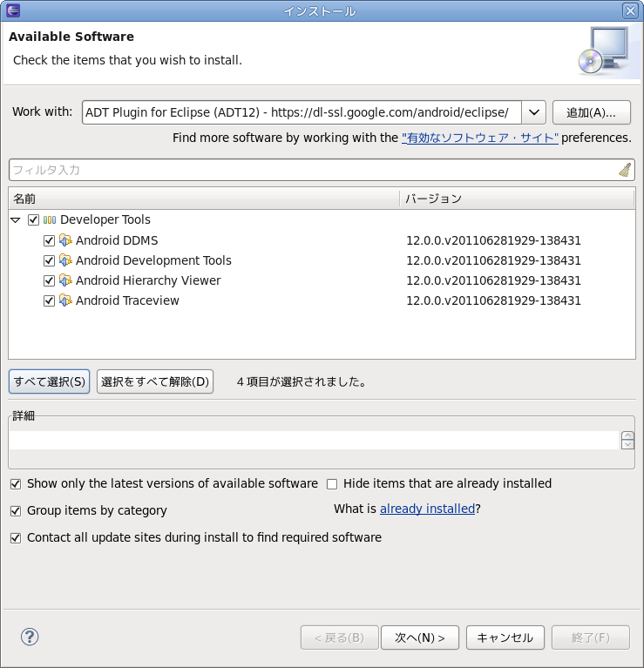Click 次へ(N) > next button
The height and width of the screenshot is (668, 644).
pos(420,638)
